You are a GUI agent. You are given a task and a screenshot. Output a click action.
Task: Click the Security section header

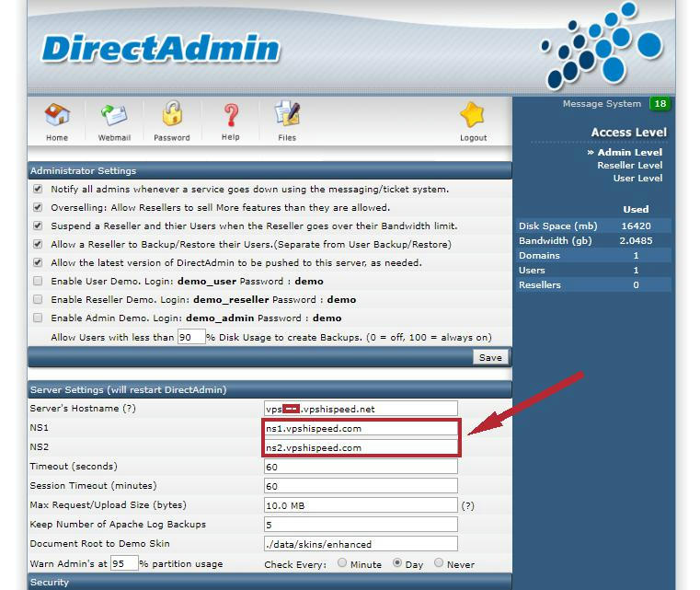[270, 582]
